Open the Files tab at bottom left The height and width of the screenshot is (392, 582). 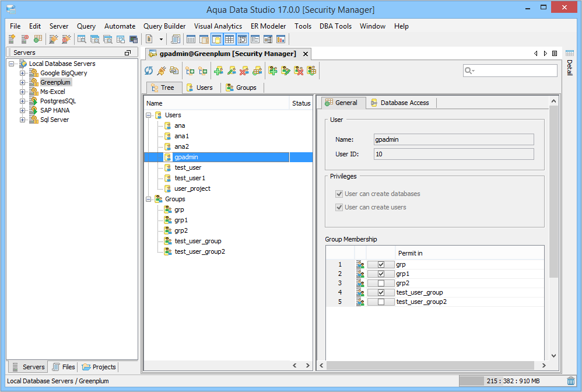(64, 367)
